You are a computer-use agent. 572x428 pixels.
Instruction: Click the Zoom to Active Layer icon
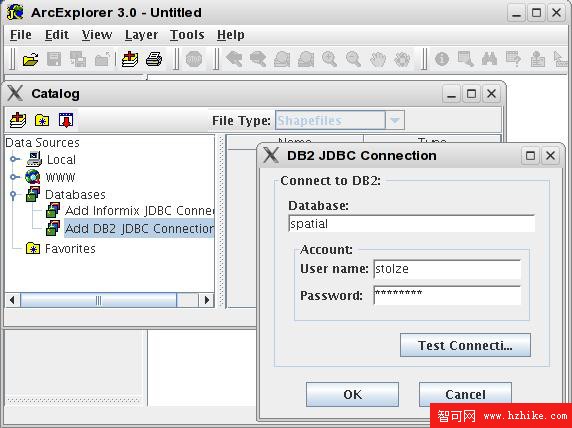(x=282, y=59)
